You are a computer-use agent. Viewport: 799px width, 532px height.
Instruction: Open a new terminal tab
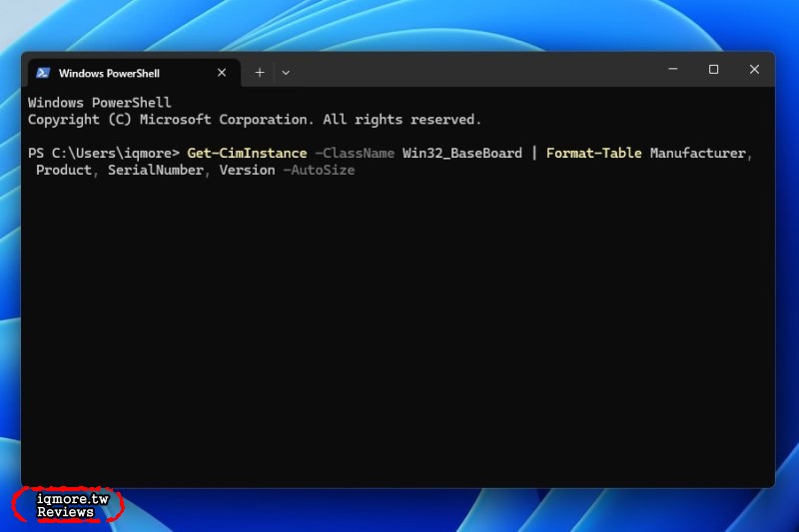click(260, 73)
